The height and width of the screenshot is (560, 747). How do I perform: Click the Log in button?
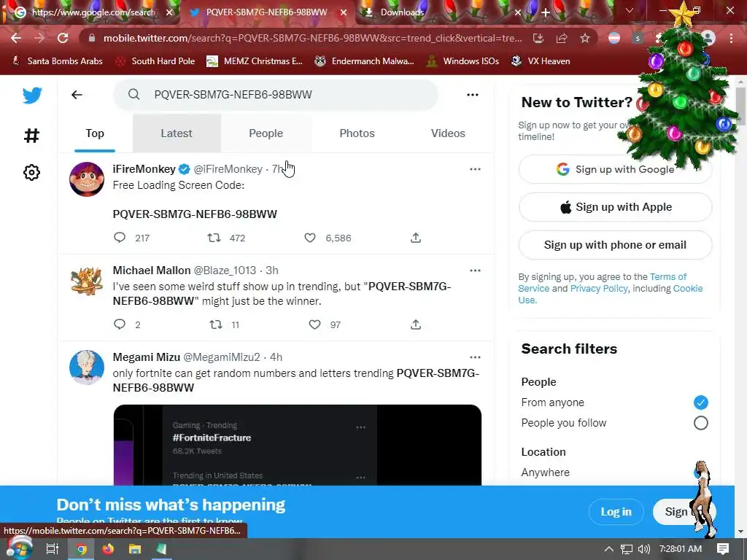616,511
